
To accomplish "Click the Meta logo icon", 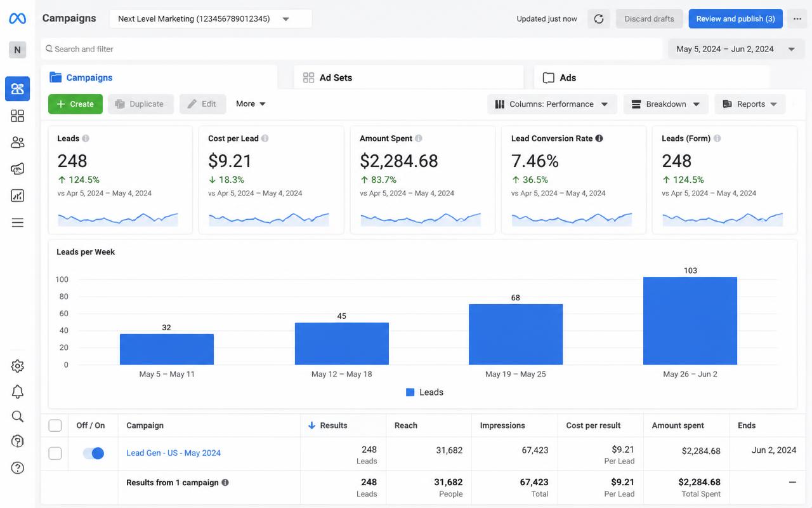I will 17,18.
